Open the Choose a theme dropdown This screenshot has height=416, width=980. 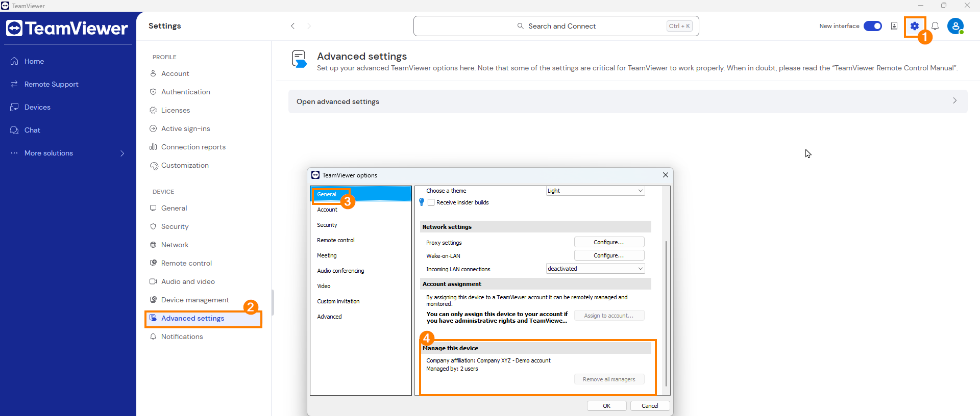[595, 191]
